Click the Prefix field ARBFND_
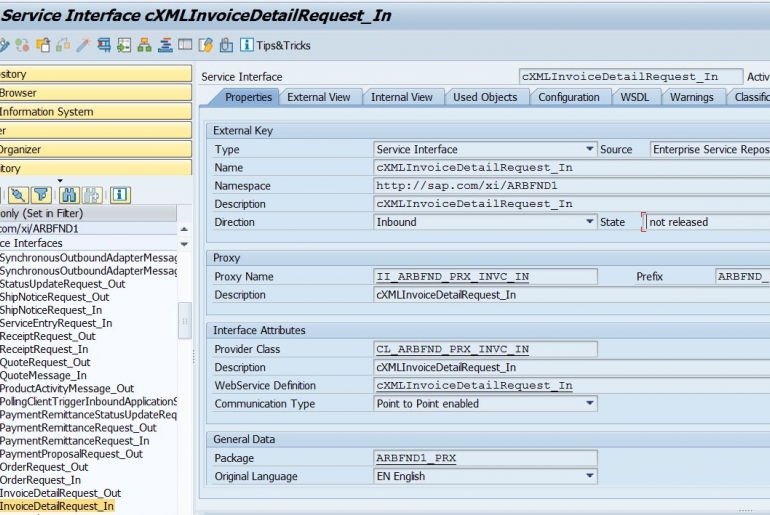 pyautogui.click(x=742, y=276)
